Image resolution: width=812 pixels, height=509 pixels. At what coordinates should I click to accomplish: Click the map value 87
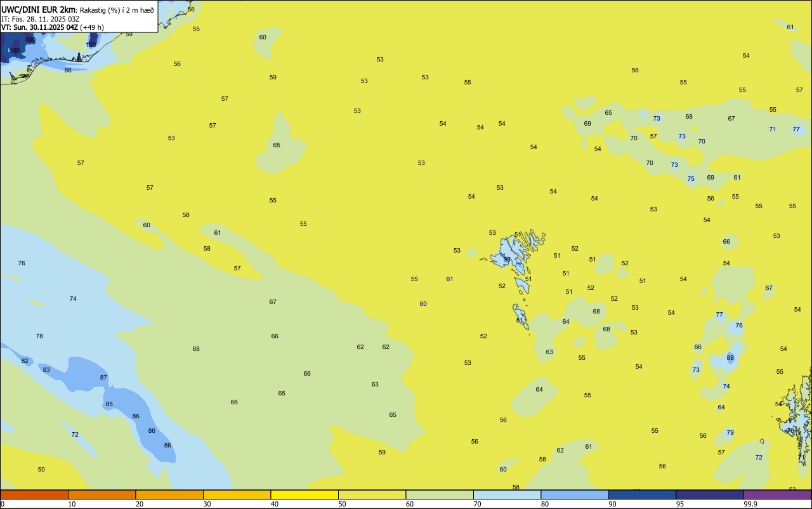click(x=103, y=377)
